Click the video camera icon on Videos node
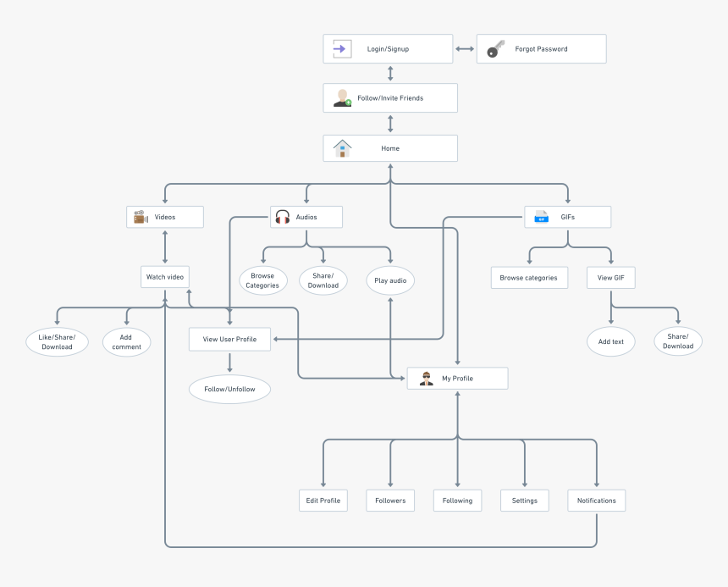 tap(141, 216)
